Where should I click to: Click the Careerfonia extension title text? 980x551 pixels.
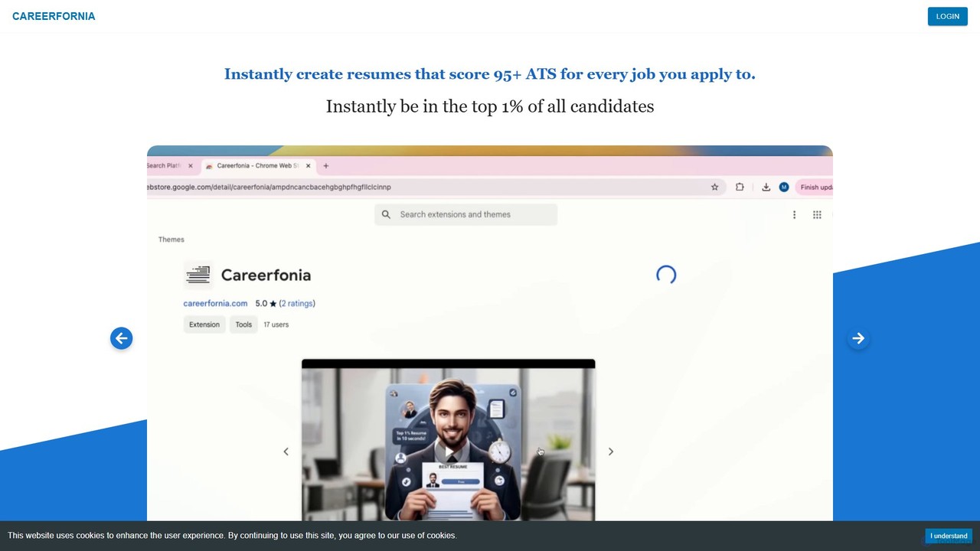coord(266,275)
